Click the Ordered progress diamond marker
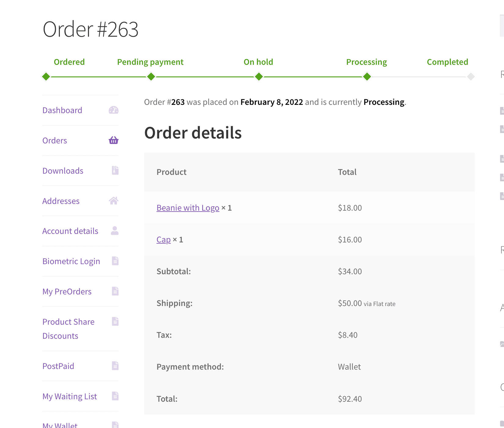504x428 pixels. pyautogui.click(x=46, y=76)
